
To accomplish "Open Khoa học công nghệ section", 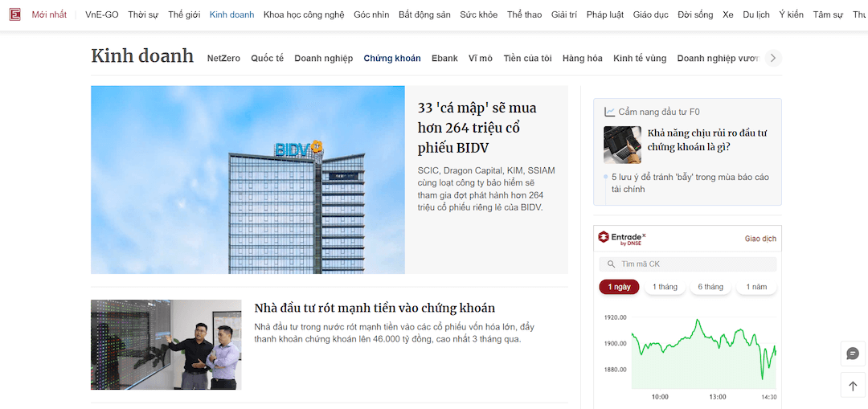I will point(304,15).
